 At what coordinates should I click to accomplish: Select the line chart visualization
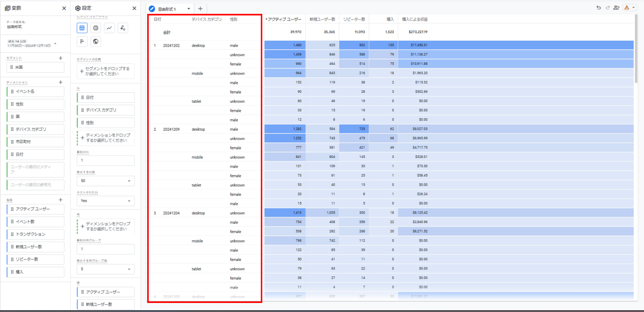tap(109, 28)
